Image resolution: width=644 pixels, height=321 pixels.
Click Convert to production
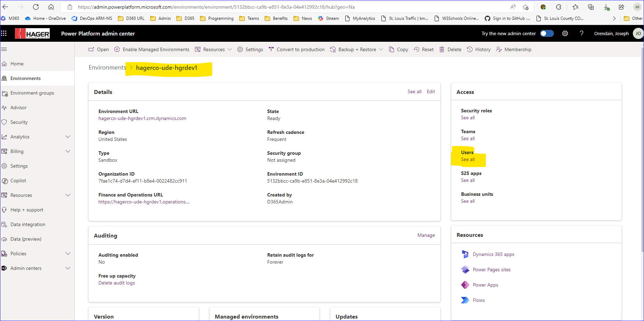point(296,49)
